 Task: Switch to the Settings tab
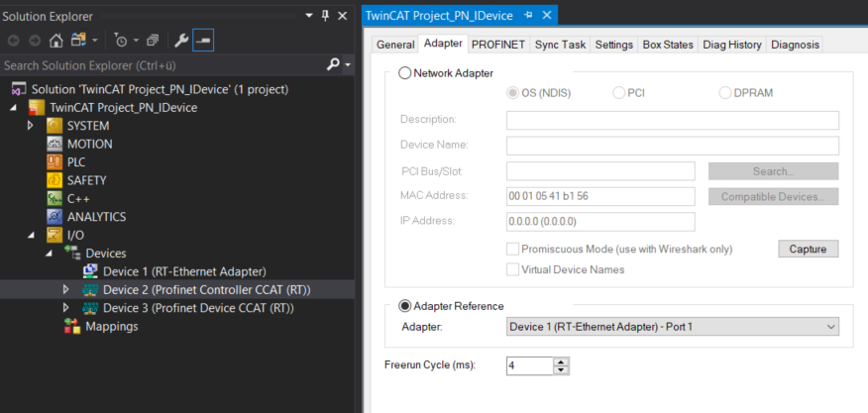614,45
